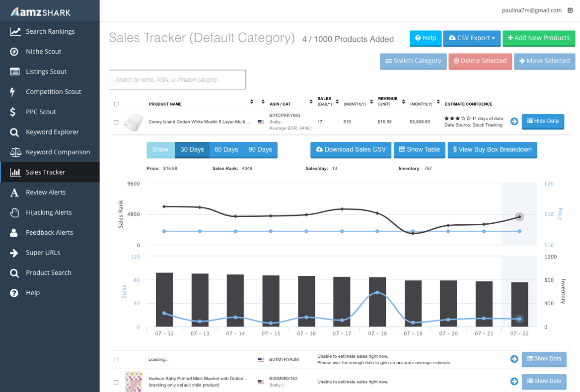Click the Keyword Comparison scales icon
This screenshot has height=392, width=580.
15,152
